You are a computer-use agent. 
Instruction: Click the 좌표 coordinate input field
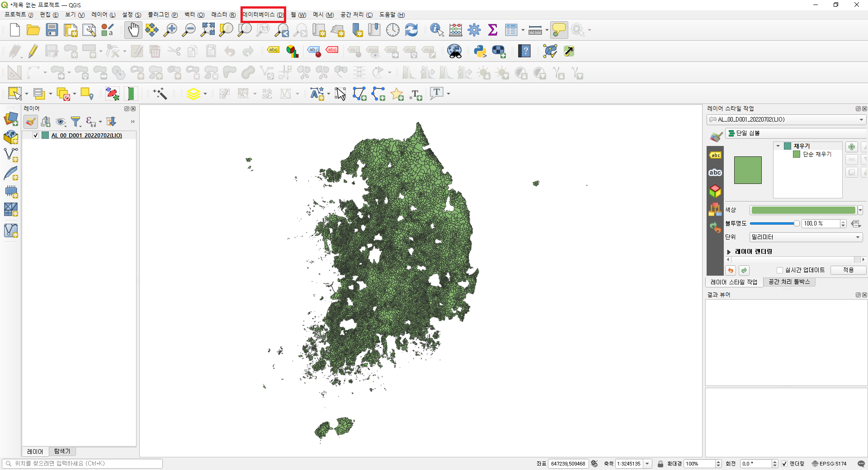tap(568, 464)
